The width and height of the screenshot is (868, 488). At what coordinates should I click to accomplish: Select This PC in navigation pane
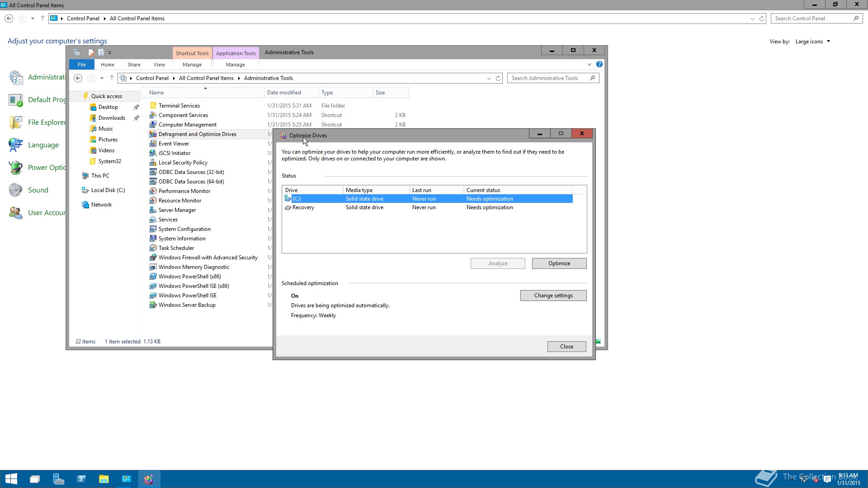(x=100, y=176)
